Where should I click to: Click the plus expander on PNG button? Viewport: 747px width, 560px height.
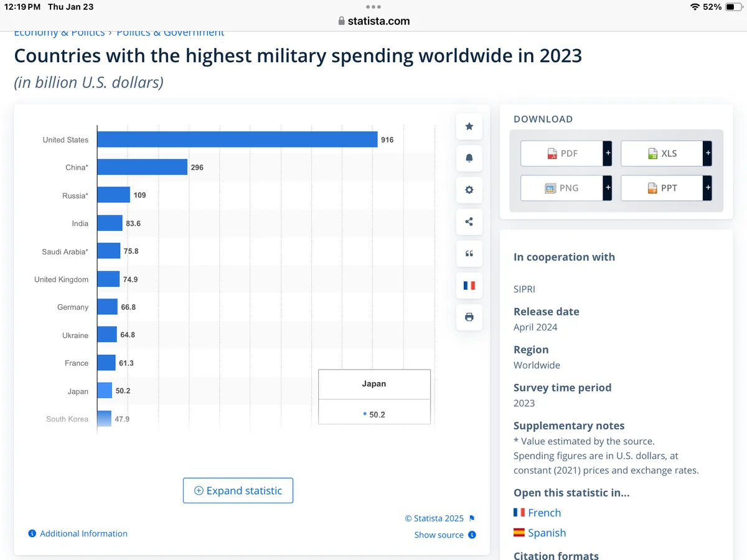click(608, 188)
